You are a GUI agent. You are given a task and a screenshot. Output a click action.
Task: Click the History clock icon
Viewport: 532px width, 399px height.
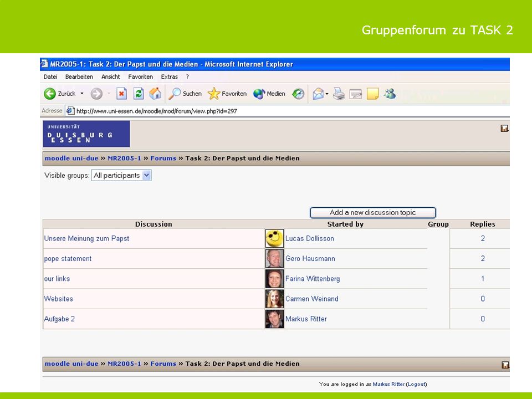click(x=298, y=94)
